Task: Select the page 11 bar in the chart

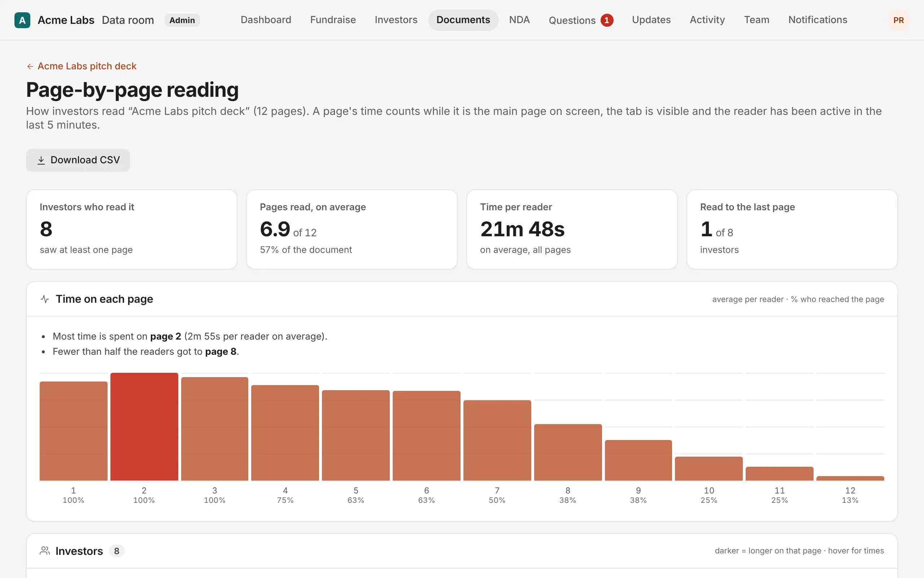Action: [x=779, y=474]
